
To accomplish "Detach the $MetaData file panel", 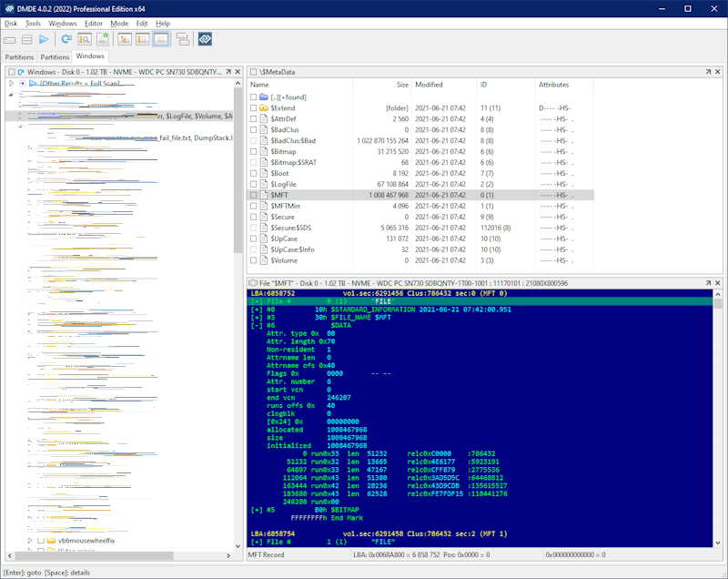I will coord(708,72).
